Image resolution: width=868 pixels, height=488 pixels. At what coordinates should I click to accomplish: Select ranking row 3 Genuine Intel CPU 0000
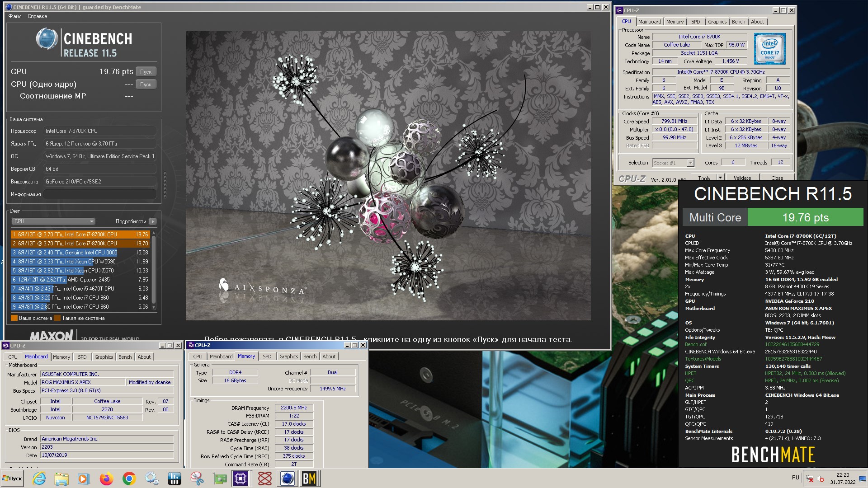tap(80, 253)
